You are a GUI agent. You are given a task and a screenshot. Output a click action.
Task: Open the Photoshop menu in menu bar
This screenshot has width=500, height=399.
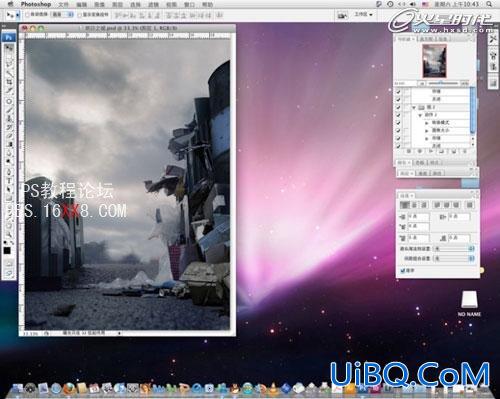click(36, 4)
